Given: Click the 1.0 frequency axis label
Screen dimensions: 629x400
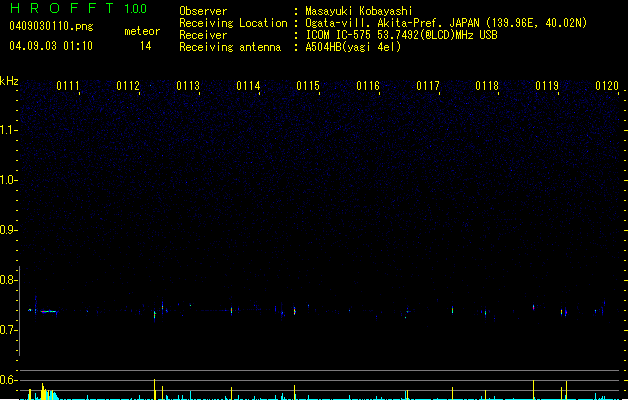Looking at the screenshot, I should tap(9, 180).
